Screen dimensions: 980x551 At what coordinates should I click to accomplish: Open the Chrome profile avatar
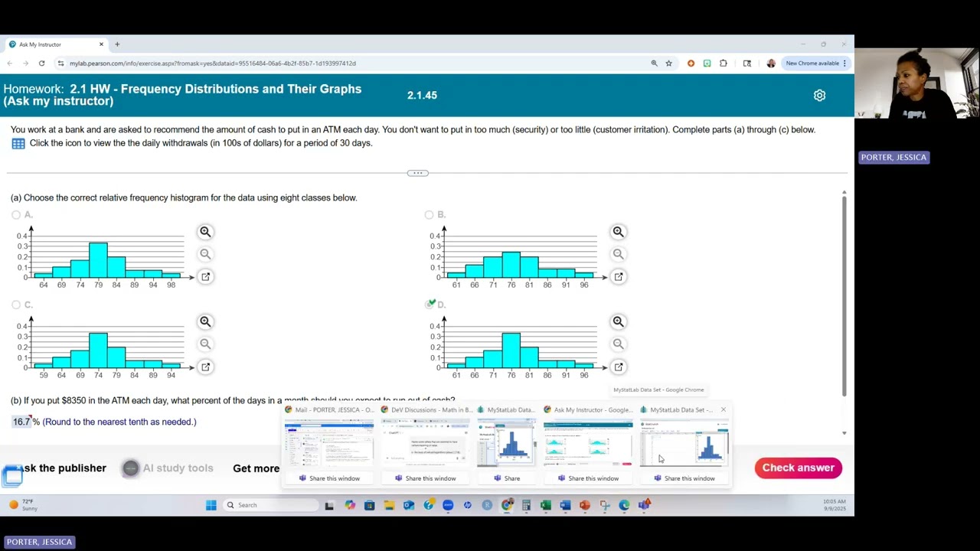point(770,64)
